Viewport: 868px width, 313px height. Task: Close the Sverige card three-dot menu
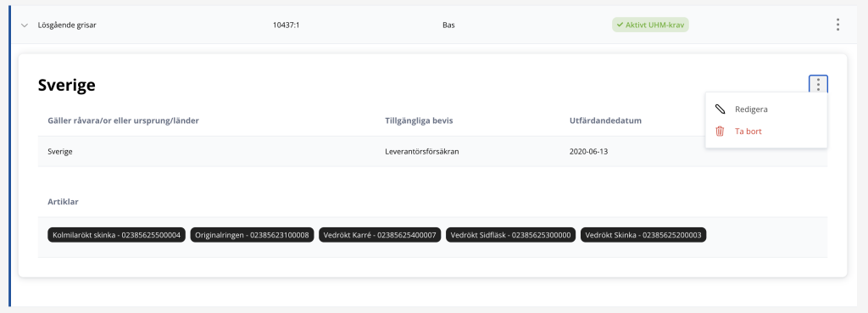pyautogui.click(x=818, y=84)
